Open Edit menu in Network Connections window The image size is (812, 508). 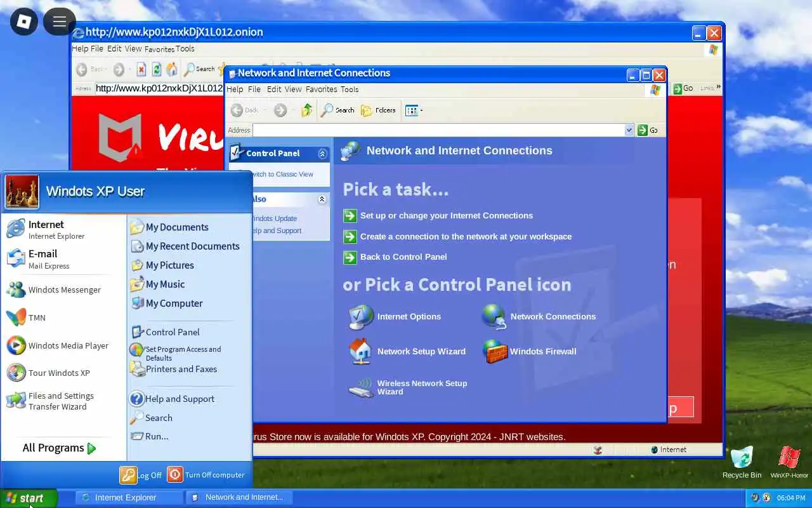274,90
